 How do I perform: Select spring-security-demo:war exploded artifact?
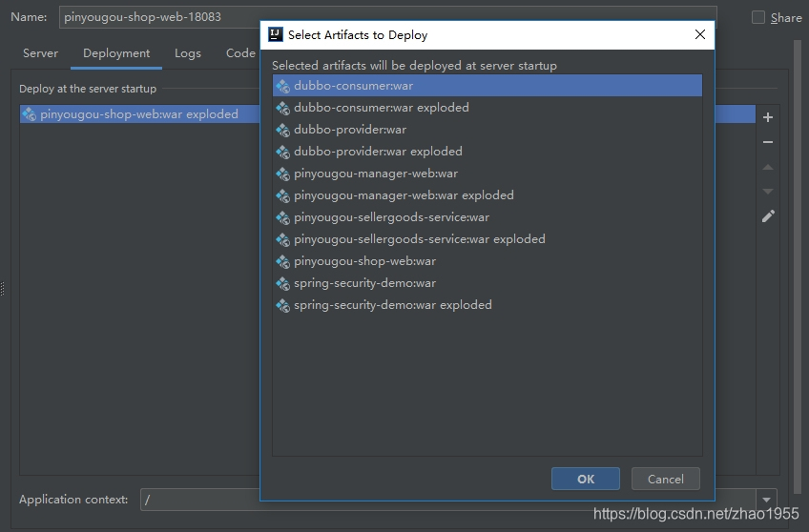tap(487, 305)
